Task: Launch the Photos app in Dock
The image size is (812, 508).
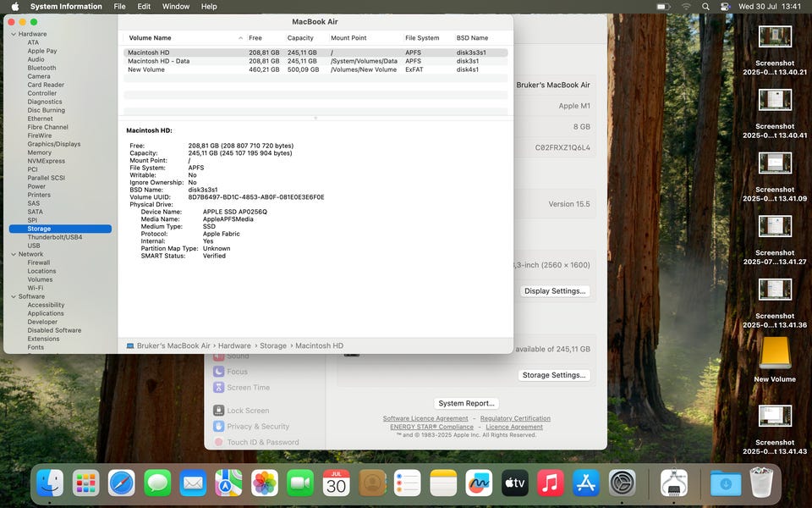Action: coord(265,483)
